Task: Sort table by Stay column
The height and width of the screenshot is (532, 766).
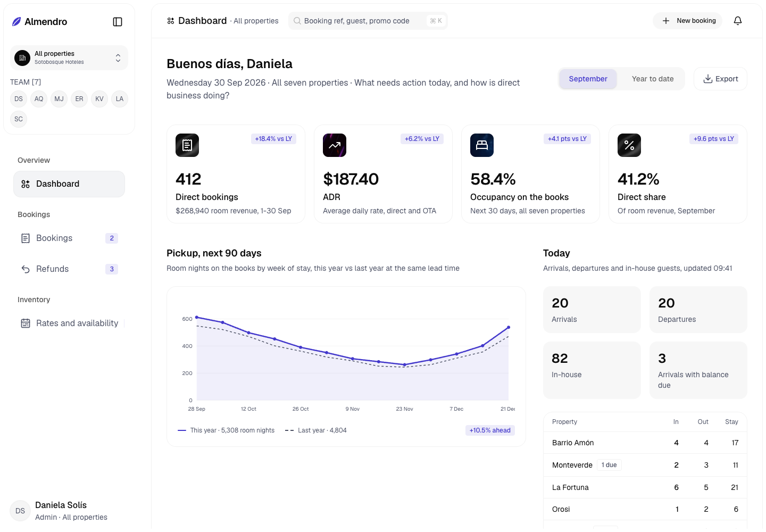Action: coord(731,422)
